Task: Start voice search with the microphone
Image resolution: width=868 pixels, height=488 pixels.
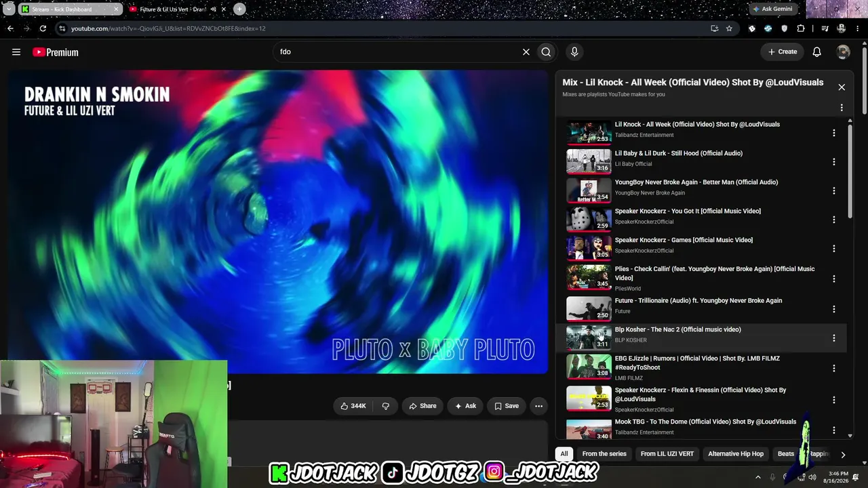Action: pyautogui.click(x=574, y=52)
